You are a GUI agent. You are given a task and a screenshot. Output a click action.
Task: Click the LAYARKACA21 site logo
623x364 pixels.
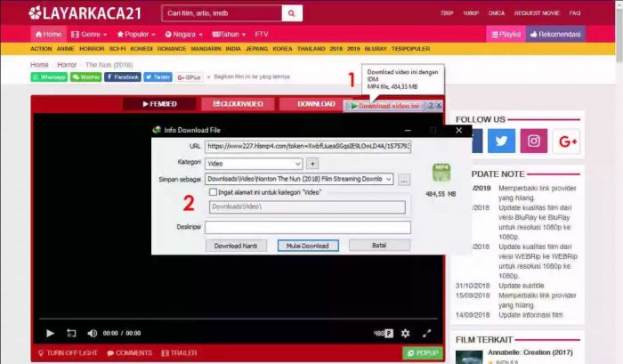click(x=85, y=13)
